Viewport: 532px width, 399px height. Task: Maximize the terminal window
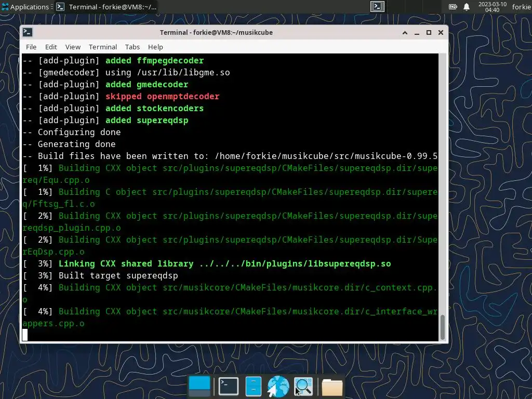click(429, 33)
